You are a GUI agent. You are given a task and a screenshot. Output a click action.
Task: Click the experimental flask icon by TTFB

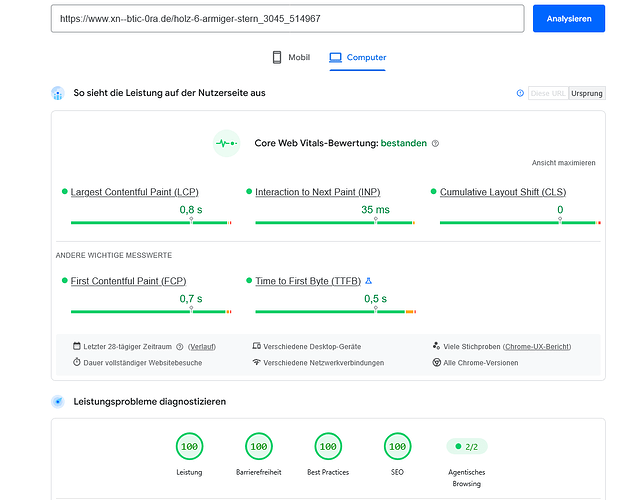(368, 281)
